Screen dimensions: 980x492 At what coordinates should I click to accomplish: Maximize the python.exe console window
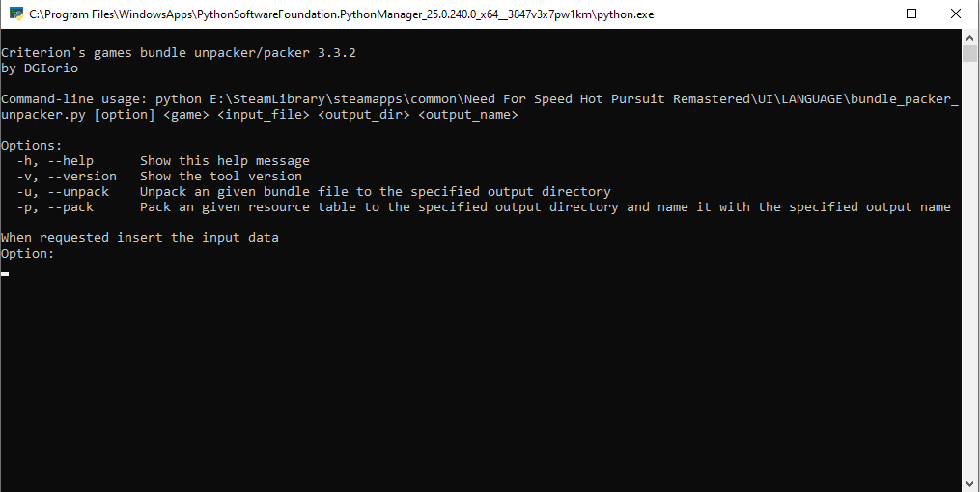coord(911,14)
